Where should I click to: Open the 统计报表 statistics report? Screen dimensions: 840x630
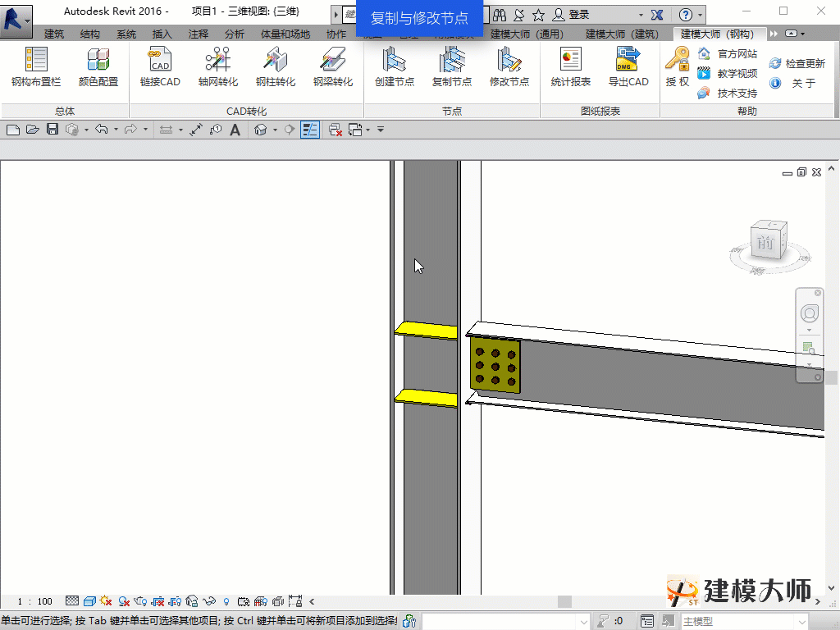click(x=571, y=67)
